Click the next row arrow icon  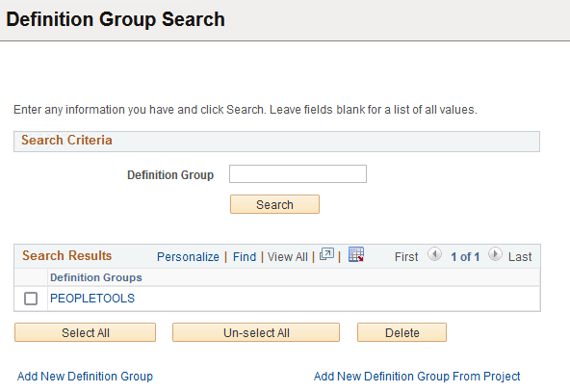(495, 254)
